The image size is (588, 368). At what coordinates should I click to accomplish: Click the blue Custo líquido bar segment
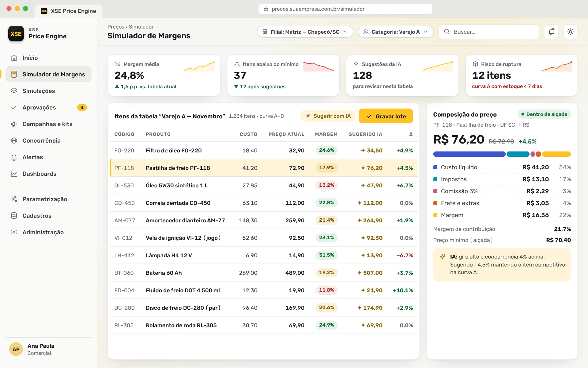(x=469, y=154)
